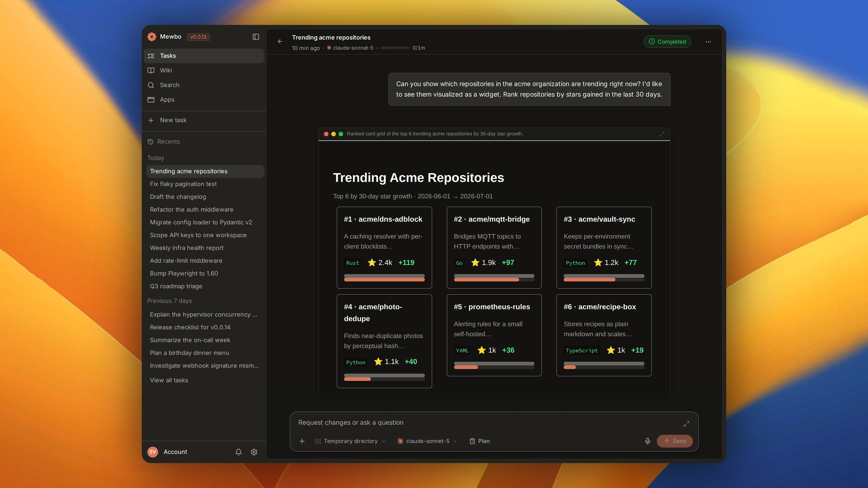Click the yellow dot in widget header
Viewport: 868px width, 488px height.
[x=333, y=134]
